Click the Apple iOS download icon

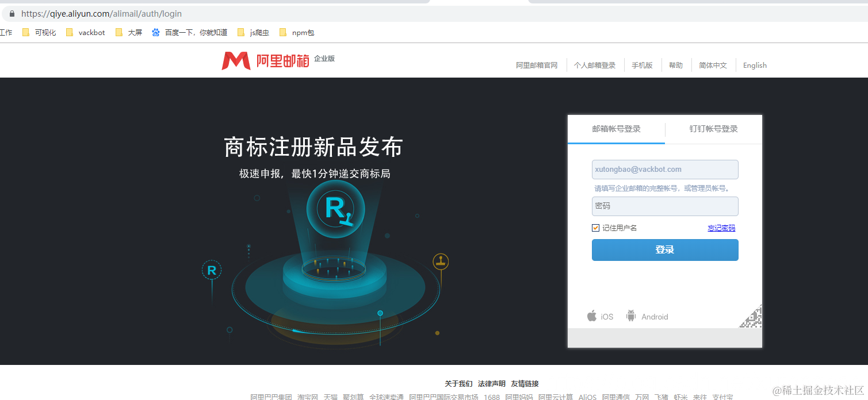[x=592, y=316]
